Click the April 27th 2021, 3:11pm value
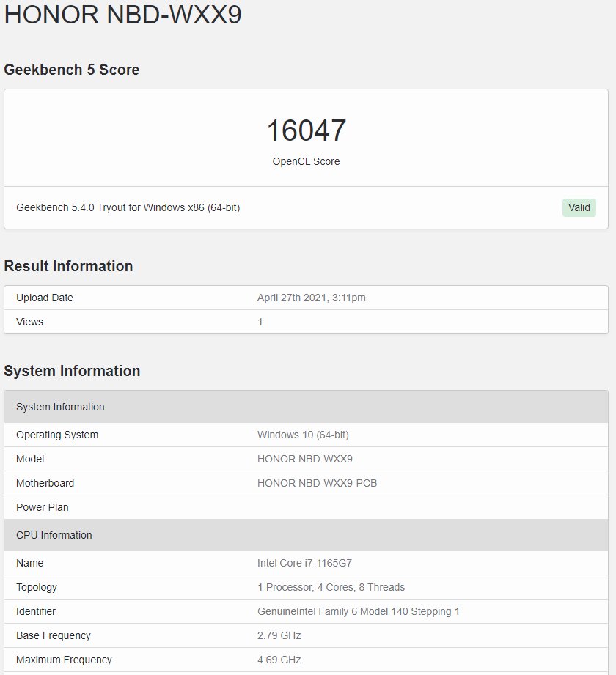Viewport: 616px width, 675px height. point(312,298)
